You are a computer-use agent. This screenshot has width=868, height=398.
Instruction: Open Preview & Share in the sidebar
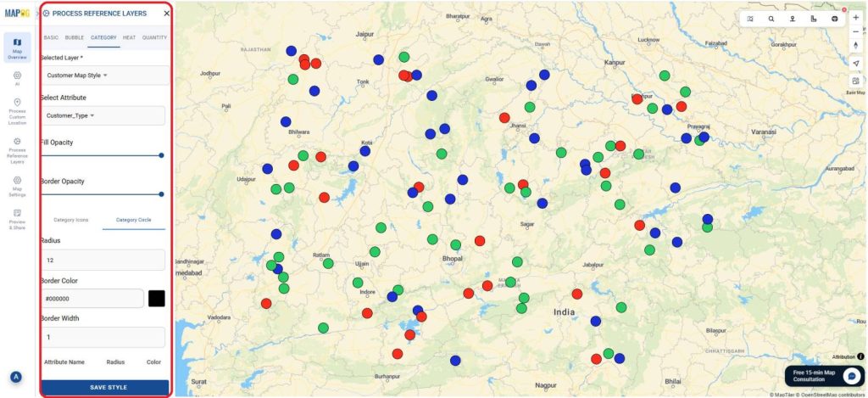pyautogui.click(x=17, y=220)
